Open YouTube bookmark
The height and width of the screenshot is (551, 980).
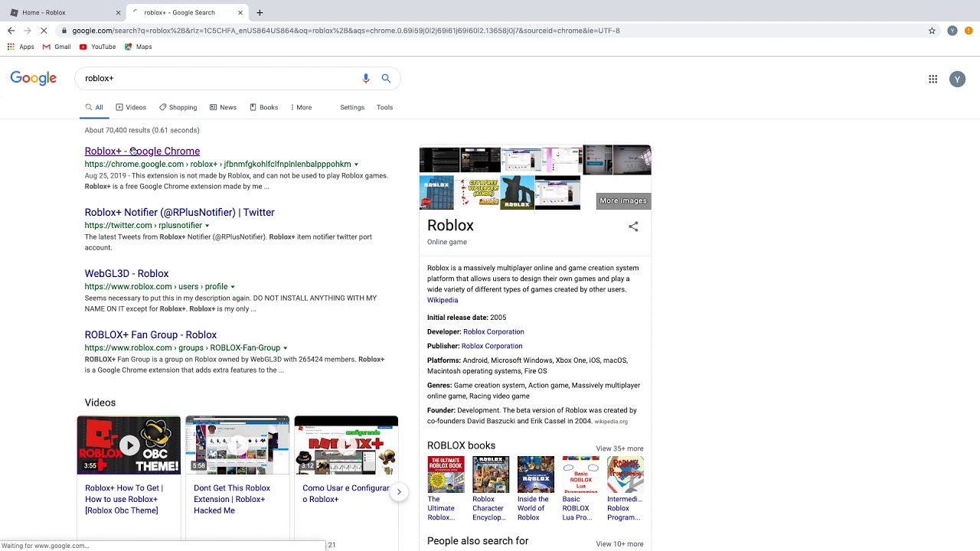pyautogui.click(x=97, y=47)
